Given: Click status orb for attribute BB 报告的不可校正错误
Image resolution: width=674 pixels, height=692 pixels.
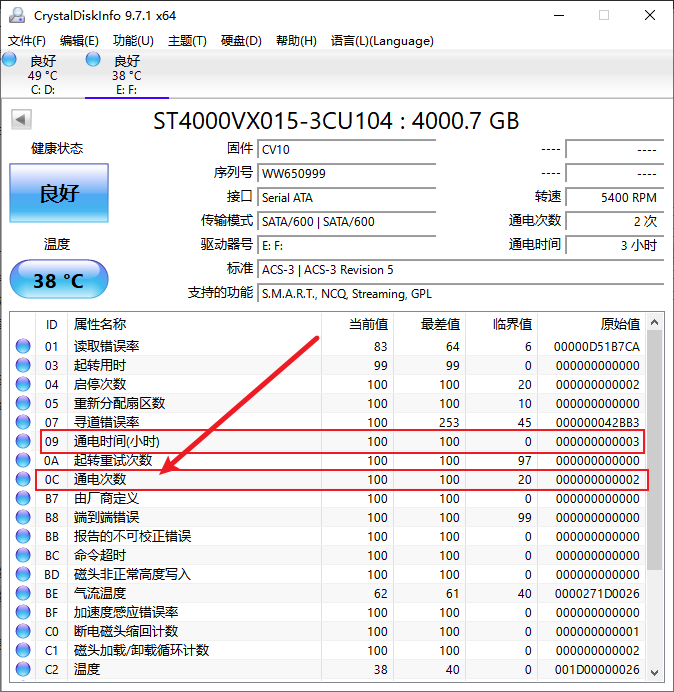Looking at the screenshot, I should click(23, 536).
